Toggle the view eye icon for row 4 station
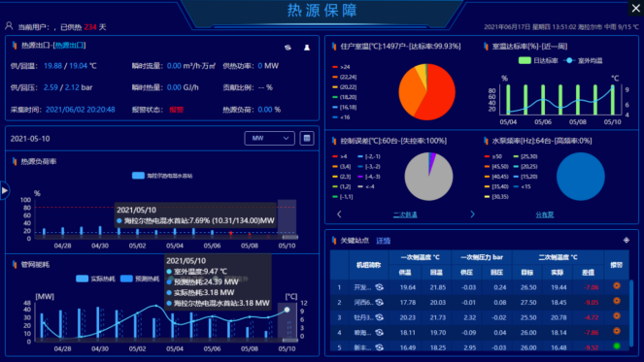Viewport: 644px width, 362px height. [x=380, y=333]
